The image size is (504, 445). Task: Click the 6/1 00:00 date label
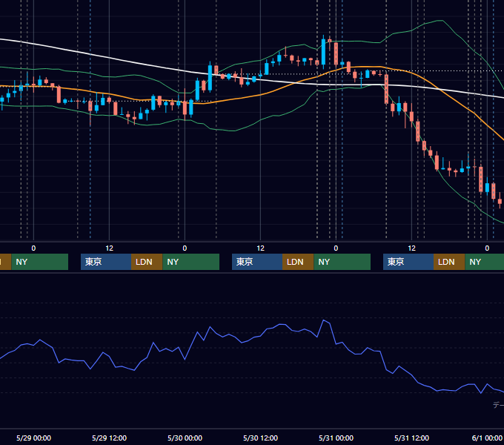click(x=487, y=438)
